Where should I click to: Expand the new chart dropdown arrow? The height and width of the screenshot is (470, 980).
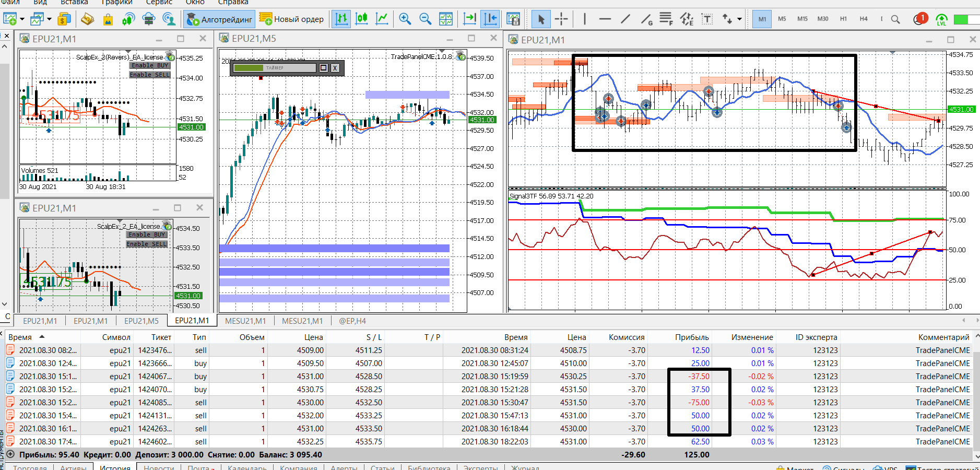[x=22, y=19]
